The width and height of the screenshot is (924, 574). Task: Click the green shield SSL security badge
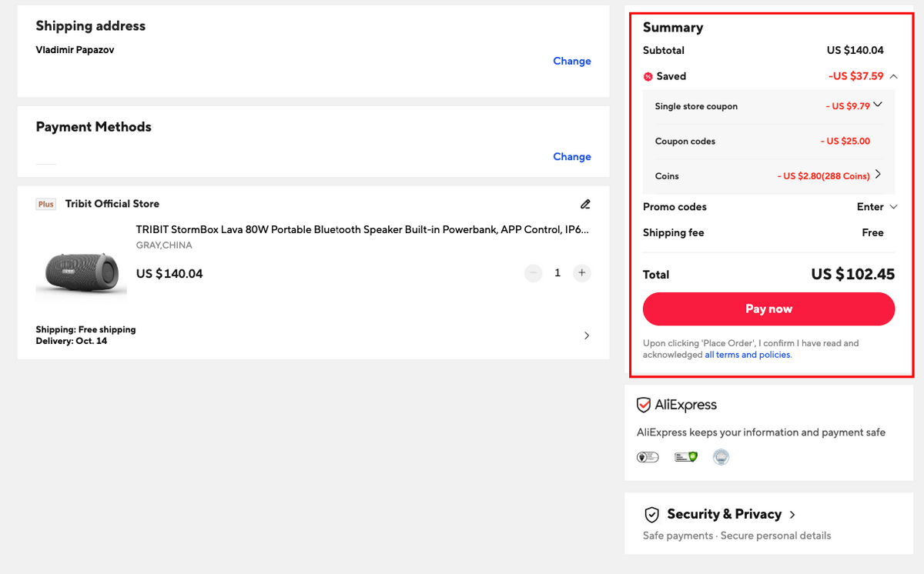coord(686,457)
